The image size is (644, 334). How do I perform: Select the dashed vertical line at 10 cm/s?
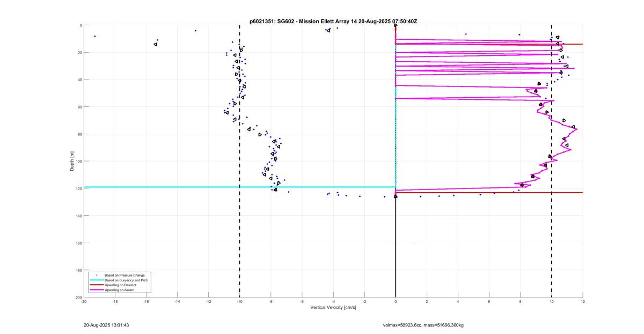tap(552, 242)
